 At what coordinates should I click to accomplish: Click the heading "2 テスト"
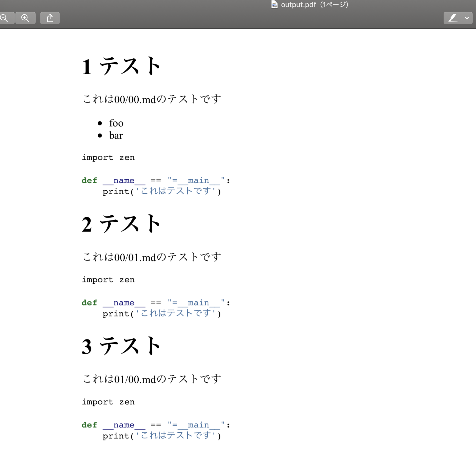(x=121, y=224)
